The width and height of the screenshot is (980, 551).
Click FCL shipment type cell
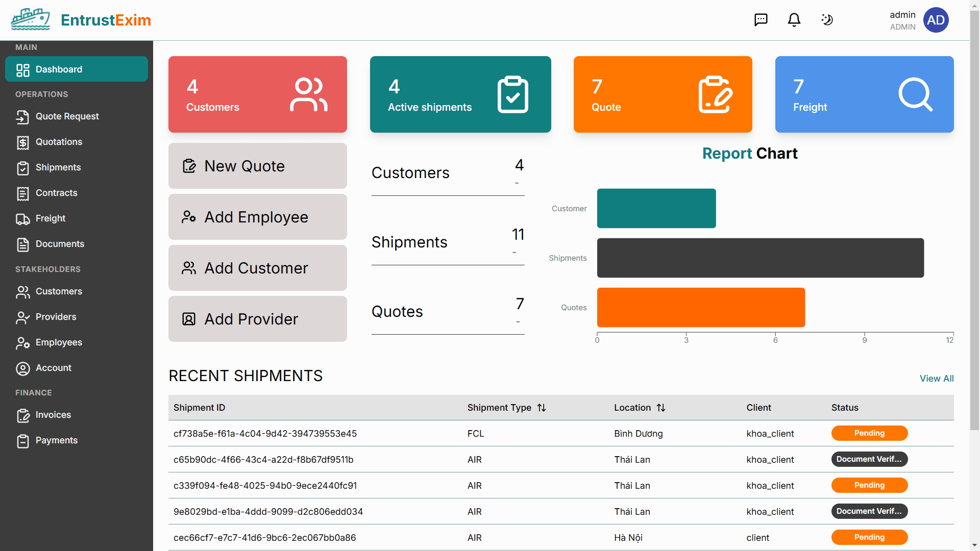click(475, 434)
